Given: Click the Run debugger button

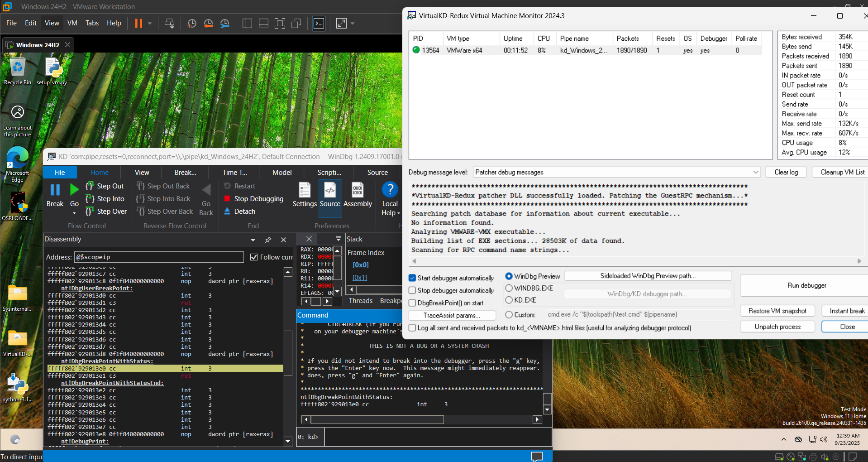Looking at the screenshot, I should 806,285.
